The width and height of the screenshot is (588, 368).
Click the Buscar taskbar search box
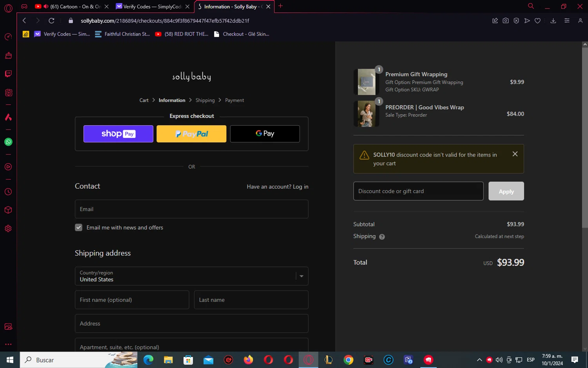(x=78, y=360)
